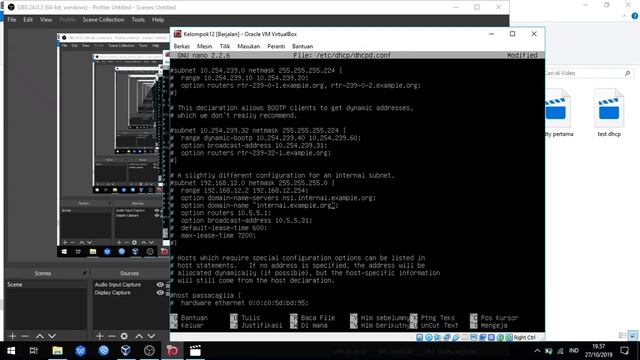Open File Explorer from the taskbar

[57, 351]
